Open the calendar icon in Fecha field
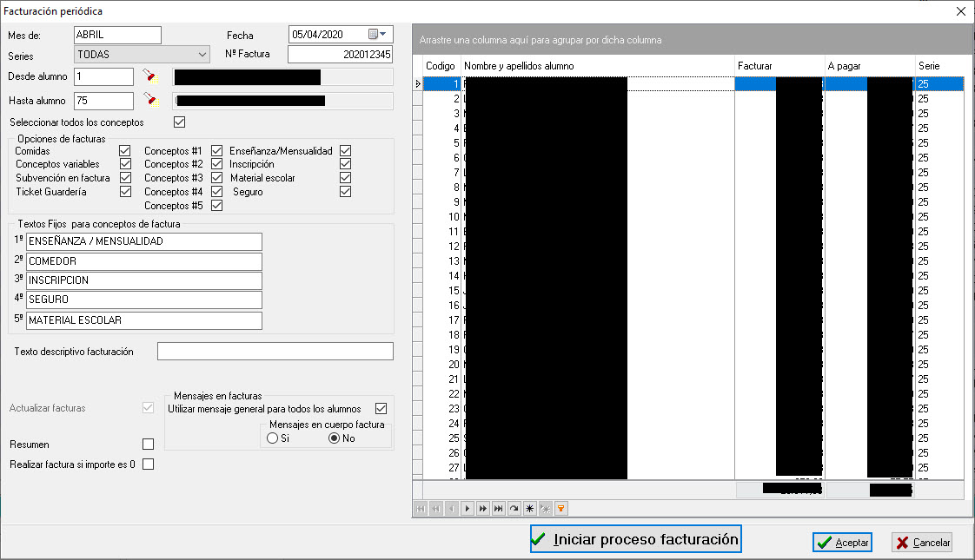This screenshot has height=560, width=975. pos(373,34)
